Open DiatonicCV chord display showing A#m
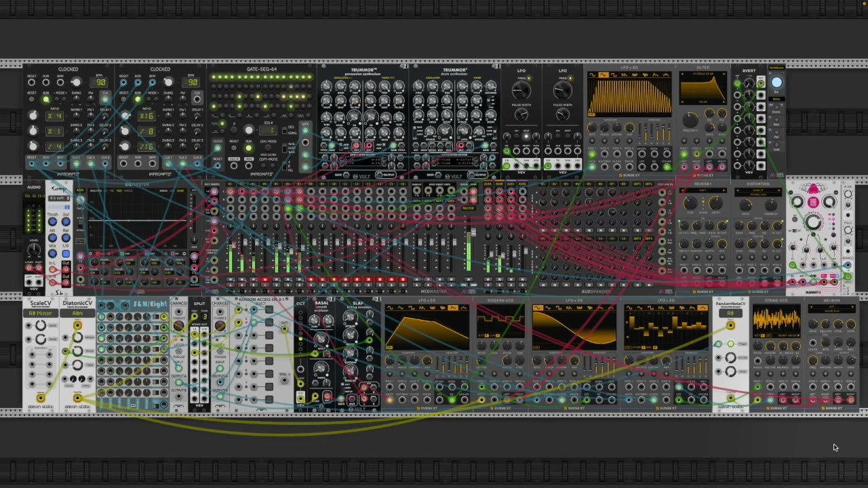This screenshot has height=488, width=868. [x=77, y=313]
